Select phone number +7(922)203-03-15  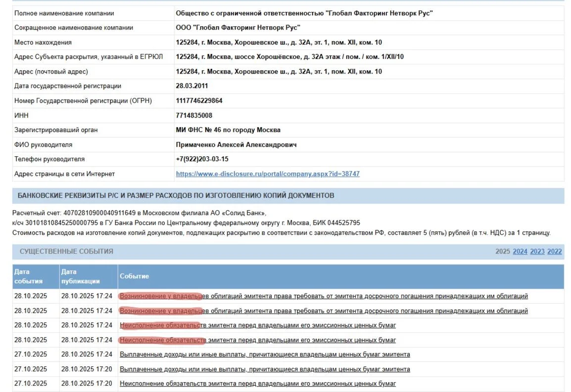click(x=202, y=159)
